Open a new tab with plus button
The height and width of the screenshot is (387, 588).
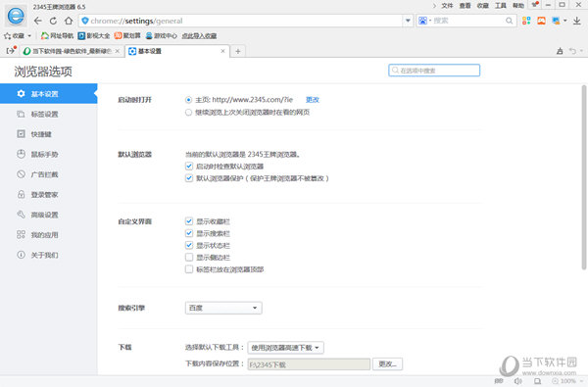pyautogui.click(x=238, y=51)
